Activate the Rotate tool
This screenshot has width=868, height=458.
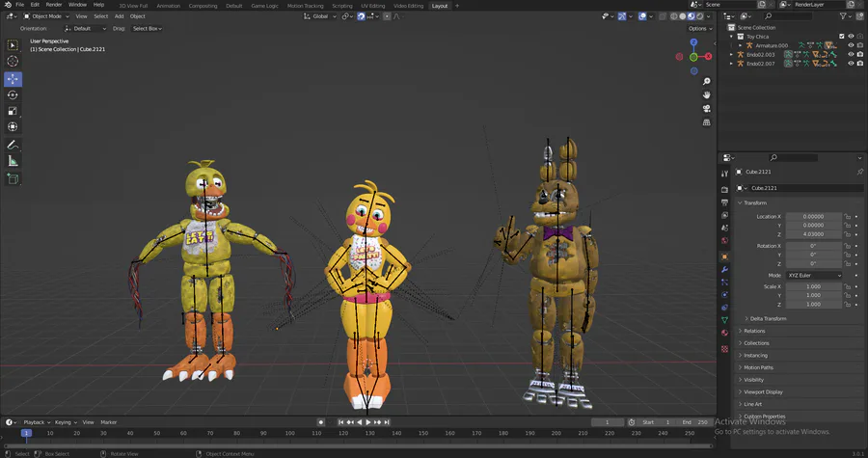[x=13, y=95]
